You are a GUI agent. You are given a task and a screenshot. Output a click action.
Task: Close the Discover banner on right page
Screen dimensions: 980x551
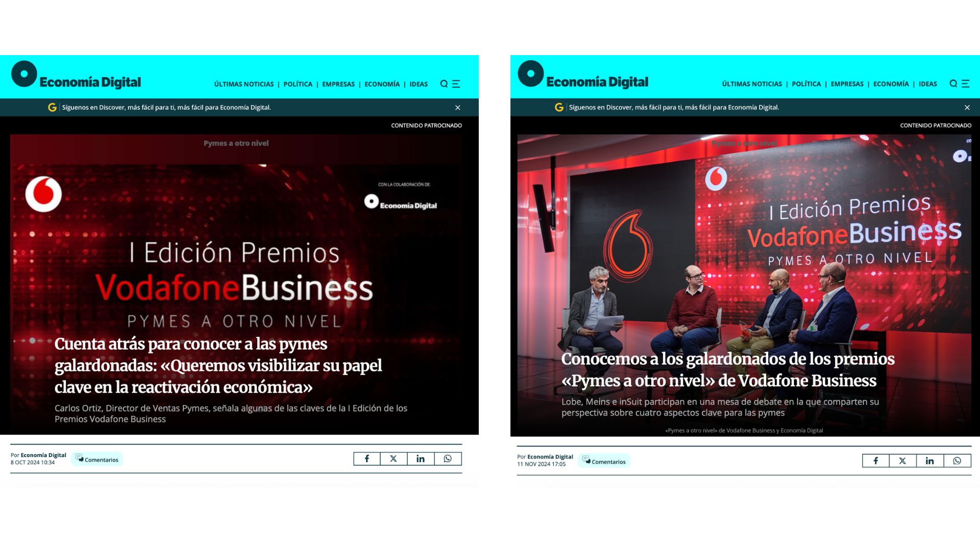pos(967,108)
